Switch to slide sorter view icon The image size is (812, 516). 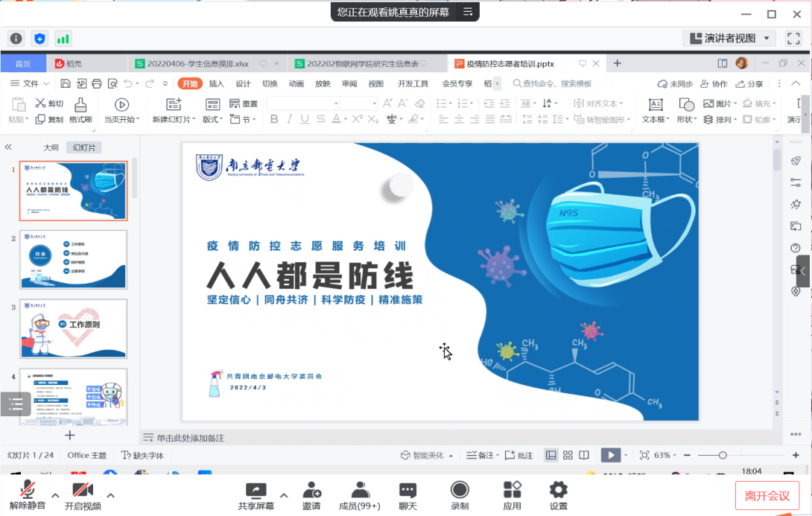pyautogui.click(x=568, y=455)
